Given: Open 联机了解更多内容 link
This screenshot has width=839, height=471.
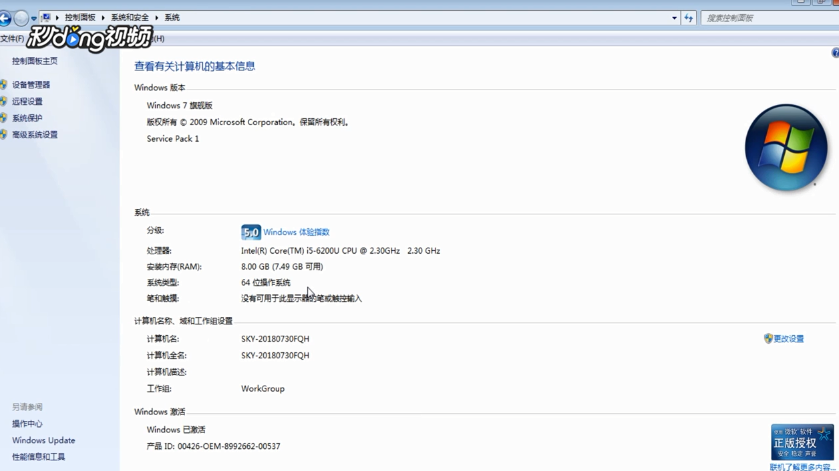Looking at the screenshot, I should (802, 467).
